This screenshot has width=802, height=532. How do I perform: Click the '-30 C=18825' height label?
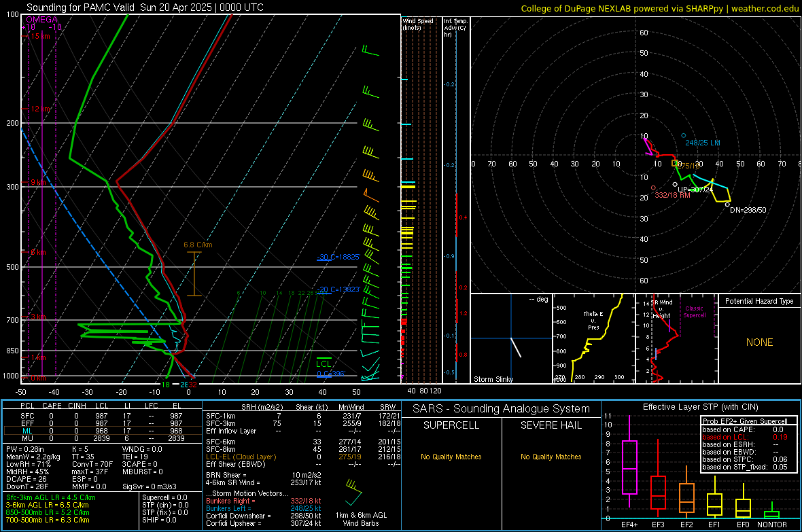(338, 257)
